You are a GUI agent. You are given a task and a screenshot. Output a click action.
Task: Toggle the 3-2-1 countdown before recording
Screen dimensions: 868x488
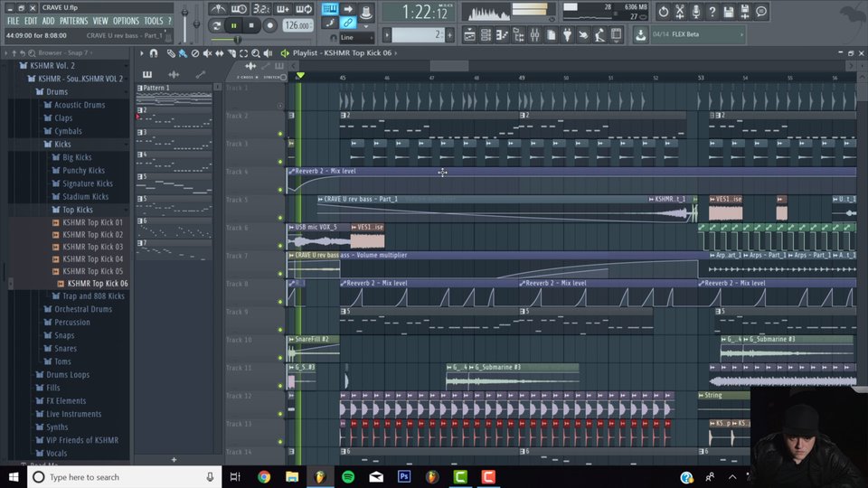click(260, 9)
